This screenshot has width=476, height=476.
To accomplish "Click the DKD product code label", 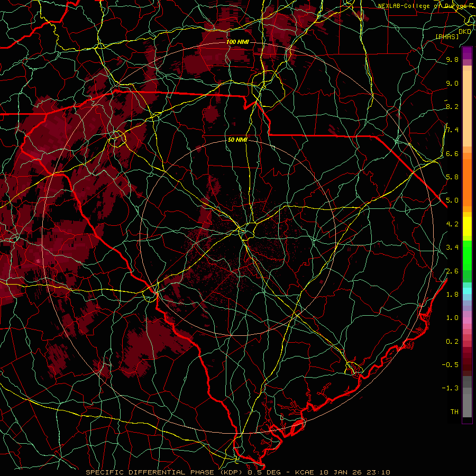I will coord(465,32).
